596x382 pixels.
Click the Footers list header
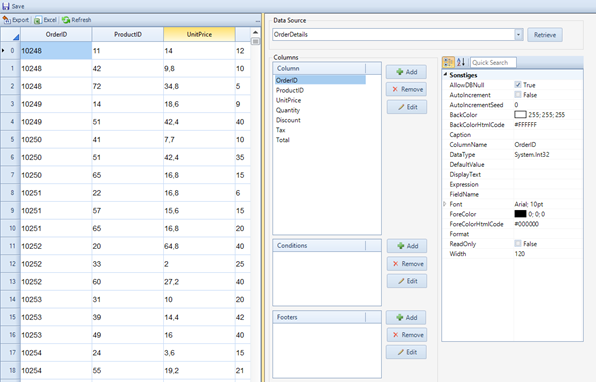point(319,317)
